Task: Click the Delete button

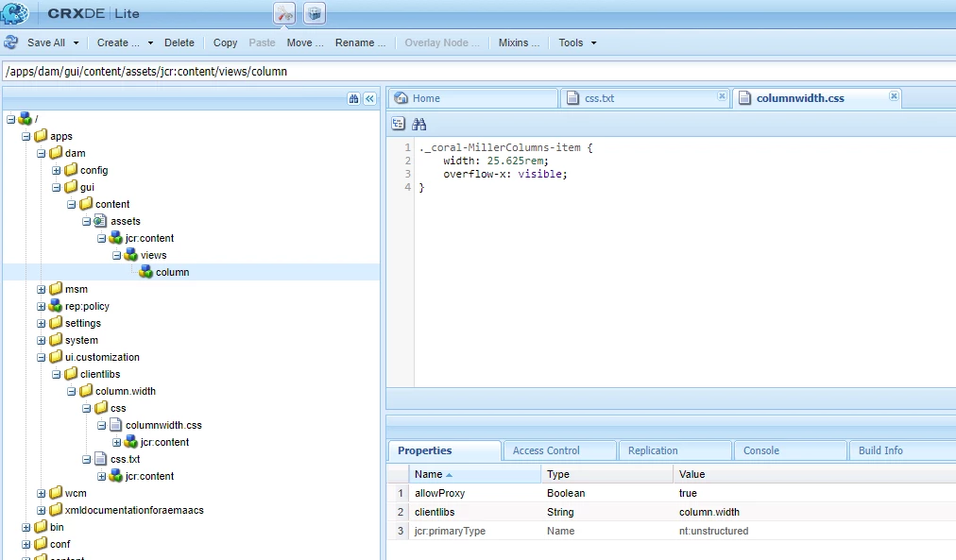Action: tap(179, 42)
